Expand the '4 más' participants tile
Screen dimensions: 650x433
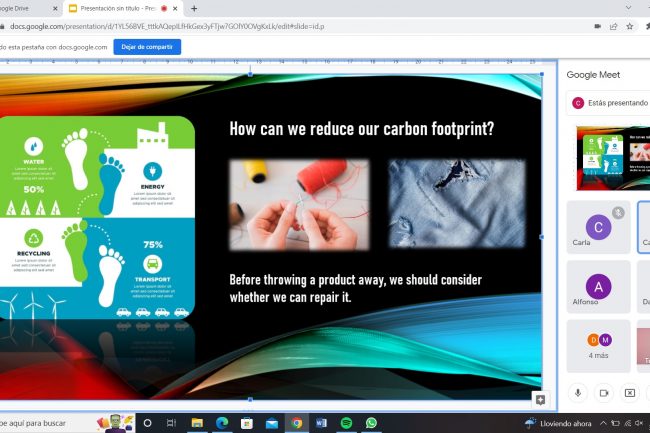click(598, 345)
